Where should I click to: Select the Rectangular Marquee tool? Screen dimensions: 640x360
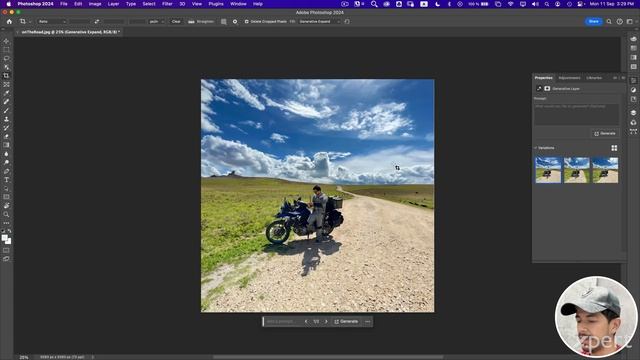point(6,50)
